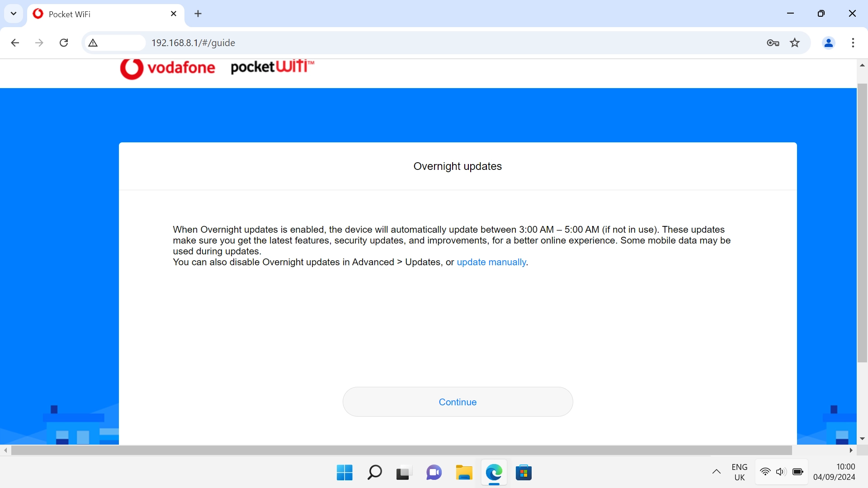This screenshot has width=868, height=488.
Task: Navigate back using the back arrow
Action: pos(15,42)
